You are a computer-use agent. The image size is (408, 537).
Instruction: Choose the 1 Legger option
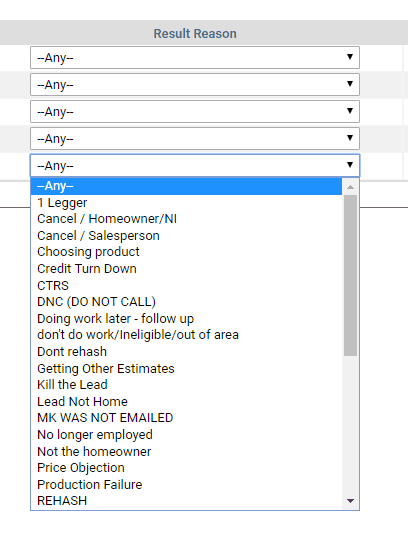pos(186,203)
